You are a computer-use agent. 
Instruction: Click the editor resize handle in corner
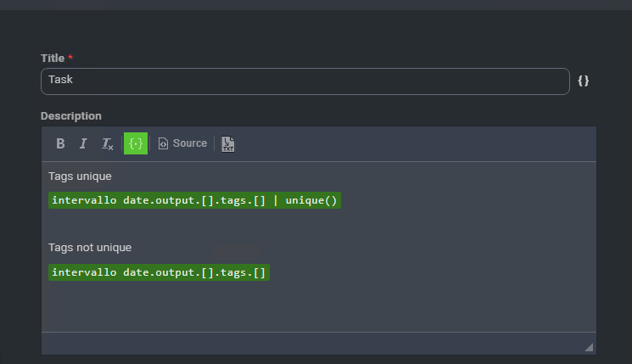pyautogui.click(x=589, y=347)
